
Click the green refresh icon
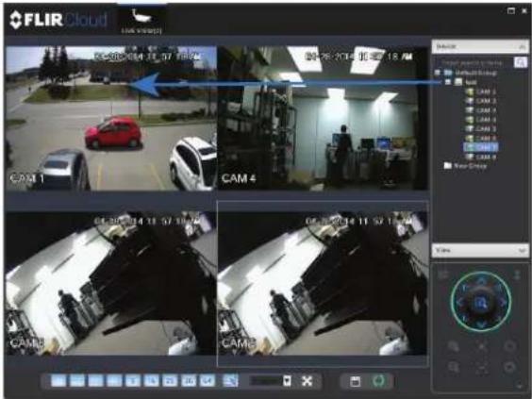coord(379,381)
